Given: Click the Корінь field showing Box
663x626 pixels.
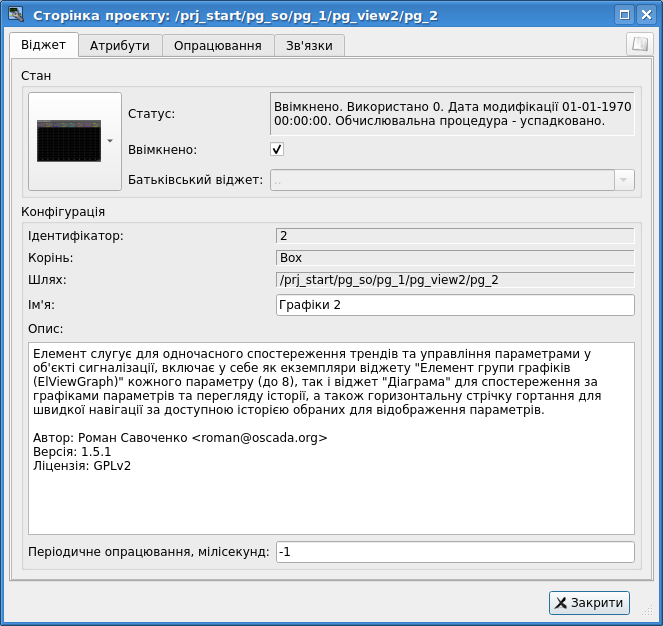Looking at the screenshot, I should click(454, 258).
